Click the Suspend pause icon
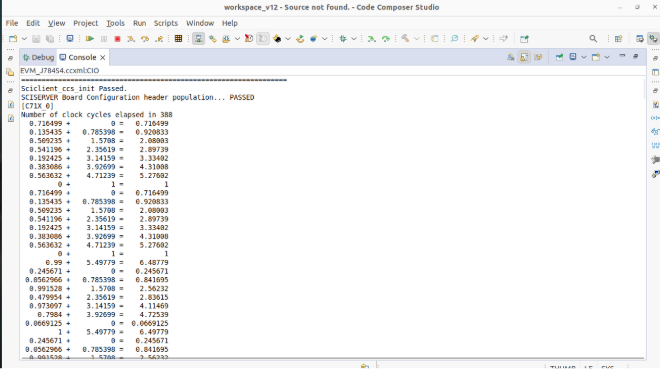The image size is (660, 369). coord(104,39)
